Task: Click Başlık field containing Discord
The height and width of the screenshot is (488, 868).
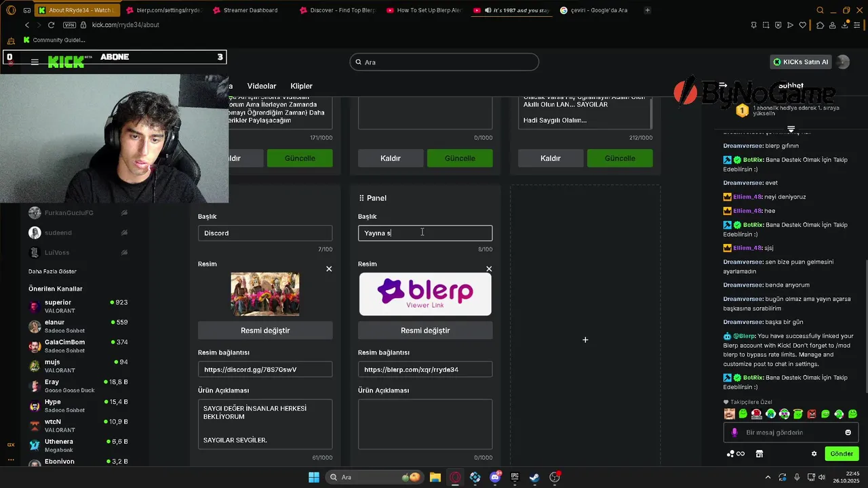Action: [x=265, y=233]
